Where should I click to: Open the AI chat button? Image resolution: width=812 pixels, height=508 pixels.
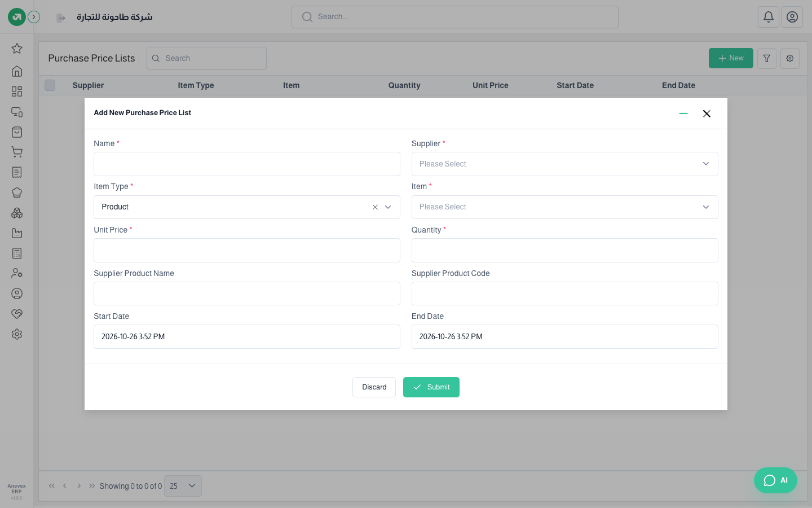pyautogui.click(x=775, y=480)
